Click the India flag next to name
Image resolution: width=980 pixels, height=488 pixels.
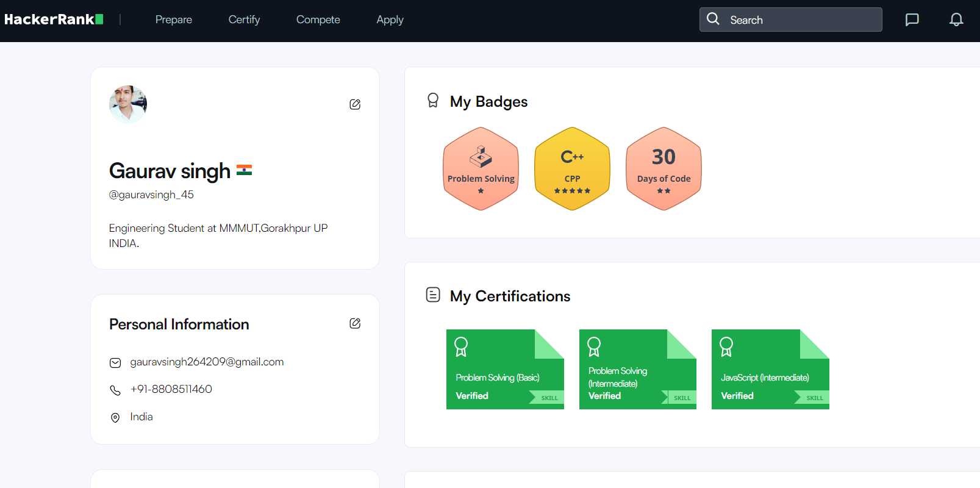245,171
